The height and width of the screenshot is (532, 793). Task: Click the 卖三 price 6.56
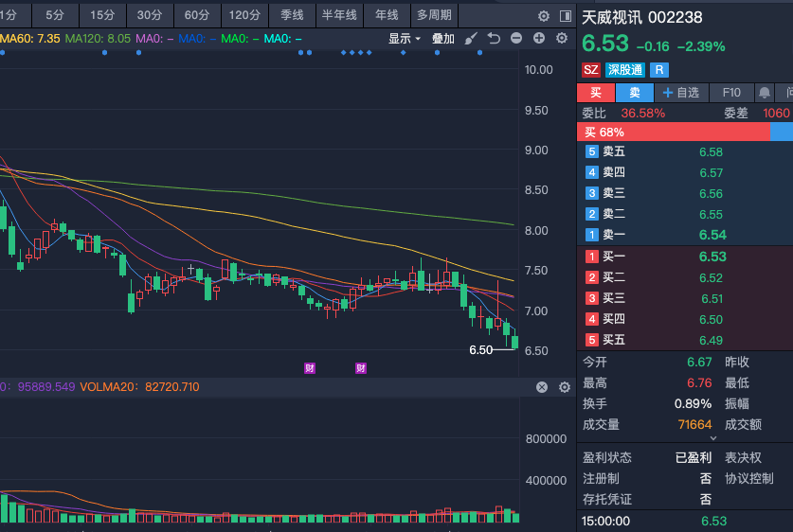(712, 193)
